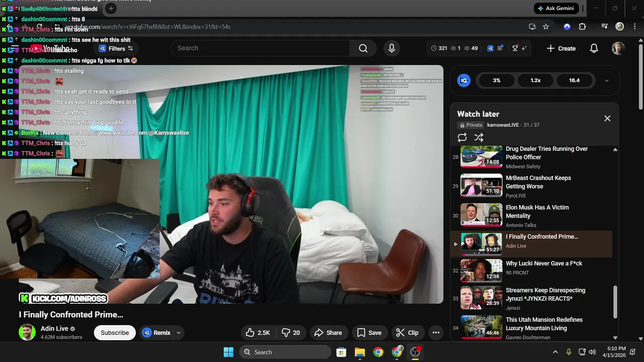Click the YouTube search input field
644x362 pixels.
[x=260, y=48]
